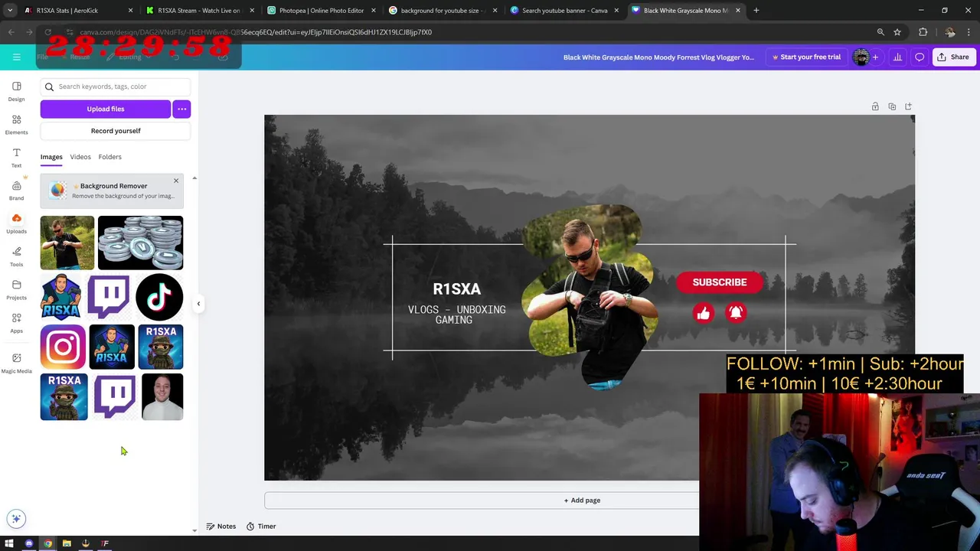The width and height of the screenshot is (980, 551).
Task: Click the Canva assistant sparkle icon
Action: (x=16, y=518)
